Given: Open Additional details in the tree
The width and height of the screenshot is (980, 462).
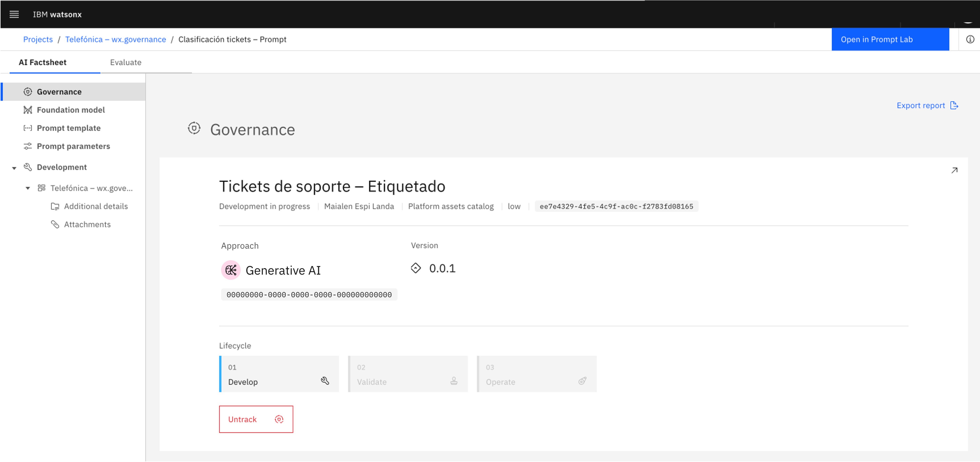Looking at the screenshot, I should click(96, 207).
